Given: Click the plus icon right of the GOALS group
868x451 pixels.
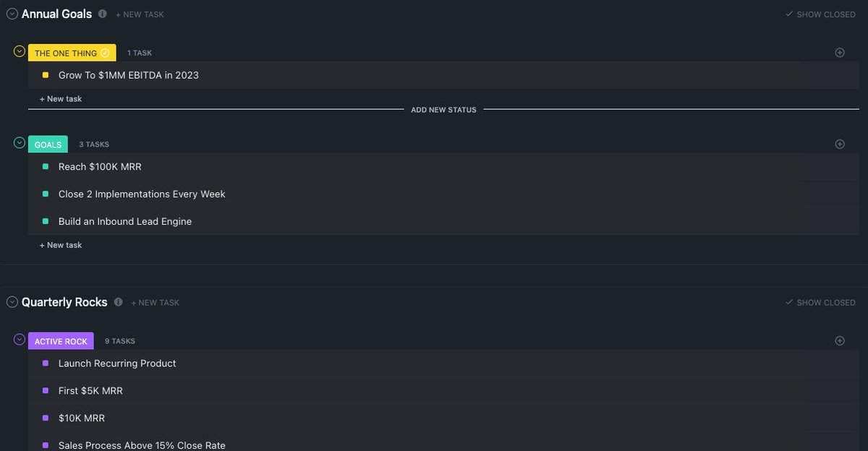Looking at the screenshot, I should (x=840, y=144).
